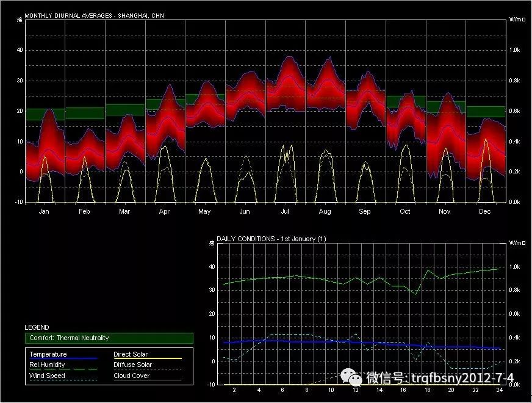Click the 1.0k label on monthly chart axis
Viewport: 532px width, 403px height.
pyautogui.click(x=516, y=50)
